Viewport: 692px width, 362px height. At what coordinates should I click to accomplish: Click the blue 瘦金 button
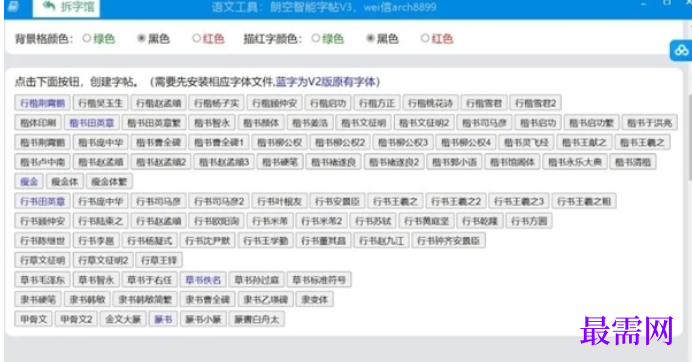point(29,181)
